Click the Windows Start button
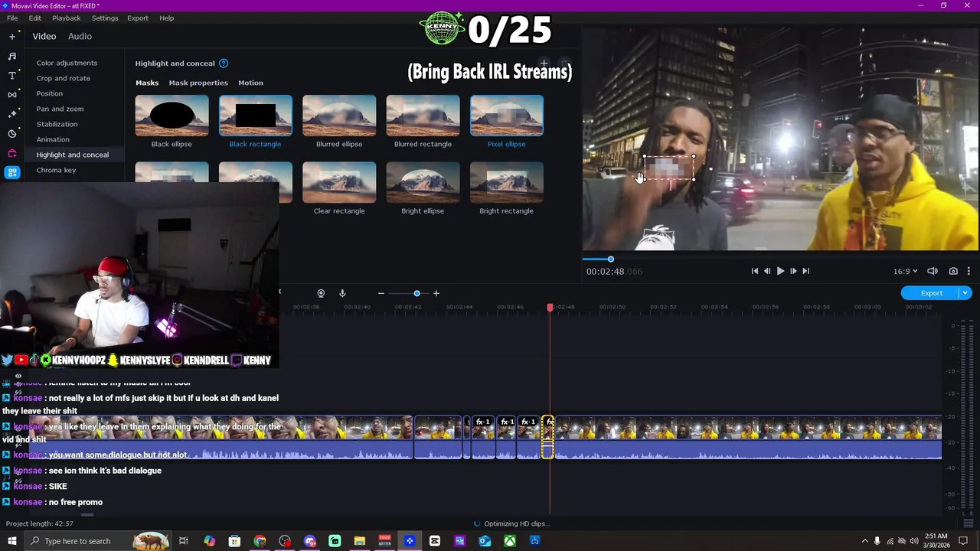The height and width of the screenshot is (551, 980). click(x=11, y=541)
